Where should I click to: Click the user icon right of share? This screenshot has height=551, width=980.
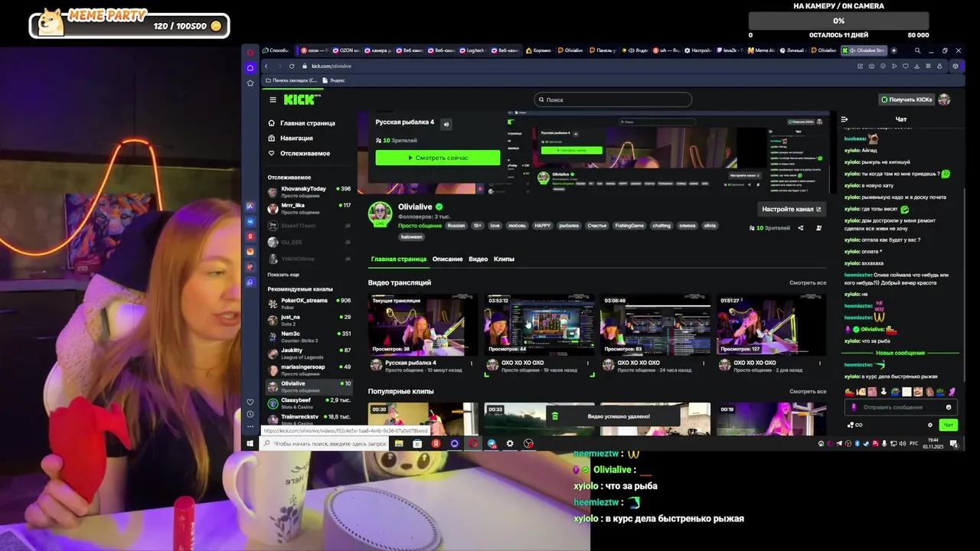(818, 228)
